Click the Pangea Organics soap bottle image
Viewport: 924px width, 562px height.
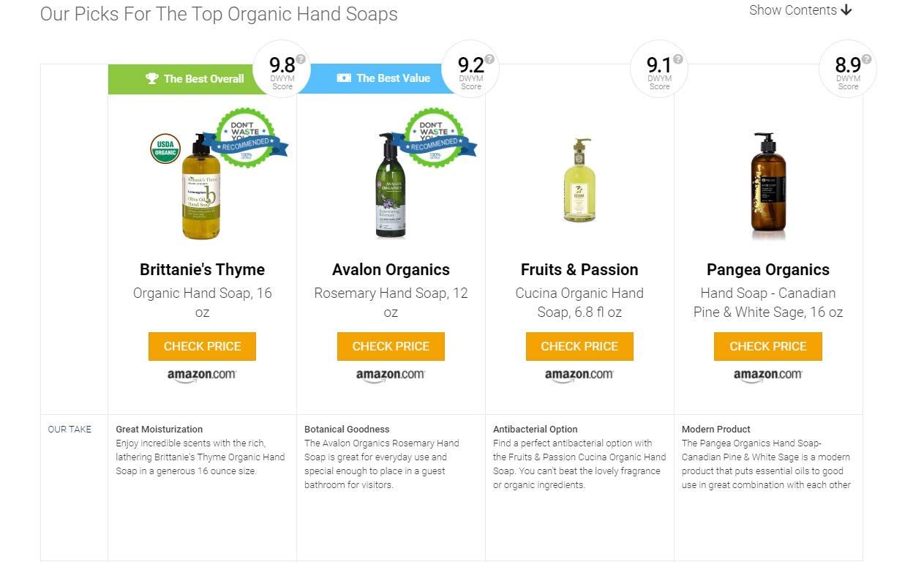pyautogui.click(x=767, y=186)
